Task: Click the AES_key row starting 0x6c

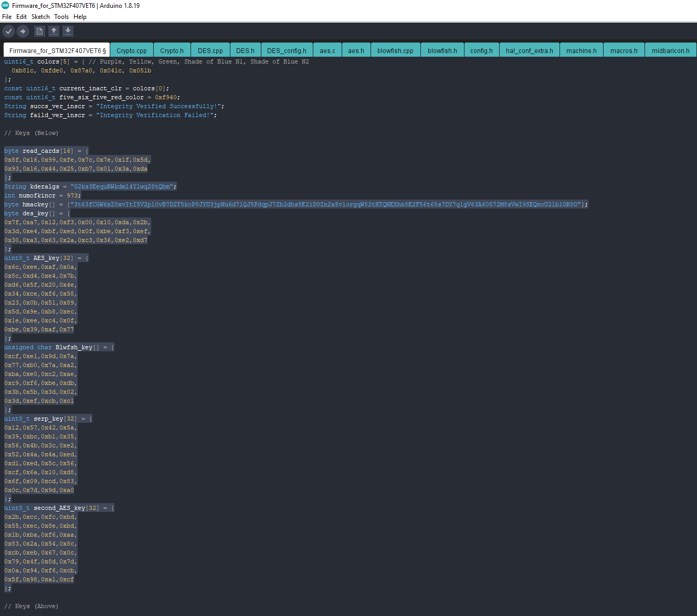Action: click(x=41, y=267)
